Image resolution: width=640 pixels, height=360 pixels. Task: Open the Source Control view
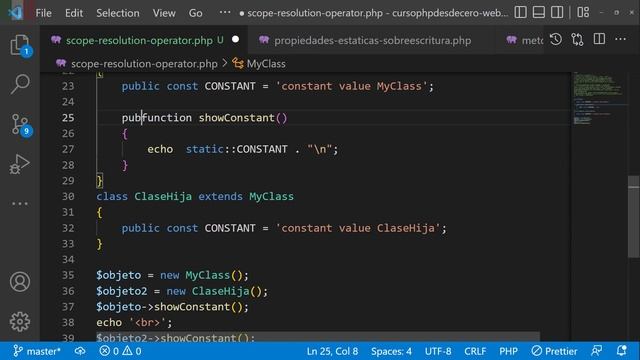[20, 124]
